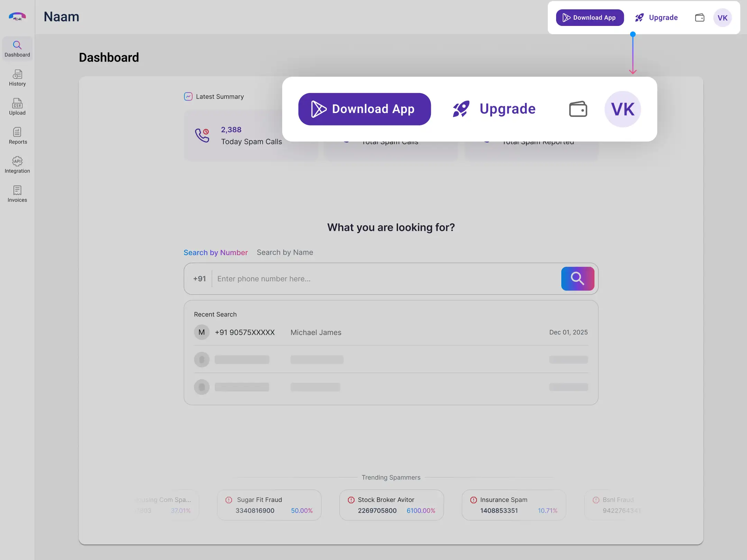Click Download App button in header
Image resolution: width=747 pixels, height=560 pixels.
(590, 18)
